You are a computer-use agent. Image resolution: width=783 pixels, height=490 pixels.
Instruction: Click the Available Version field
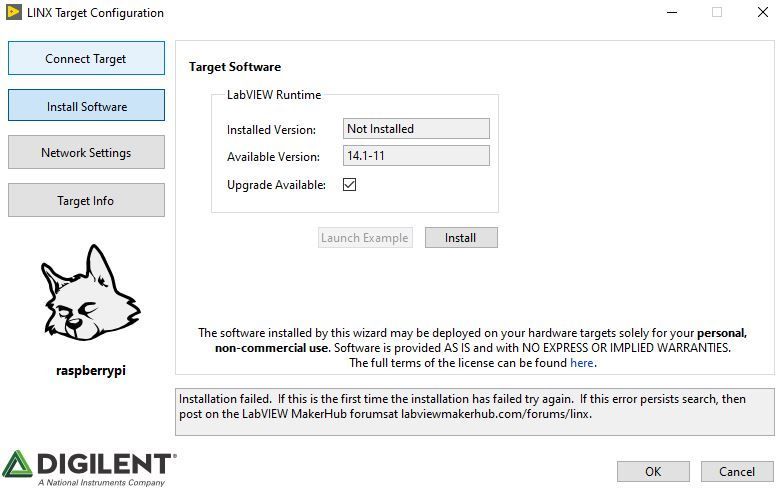416,156
